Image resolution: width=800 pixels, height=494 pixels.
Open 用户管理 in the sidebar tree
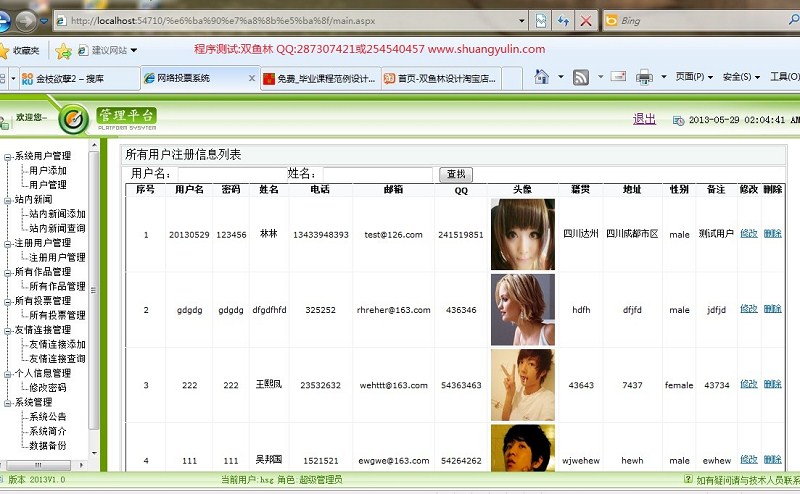(48, 185)
